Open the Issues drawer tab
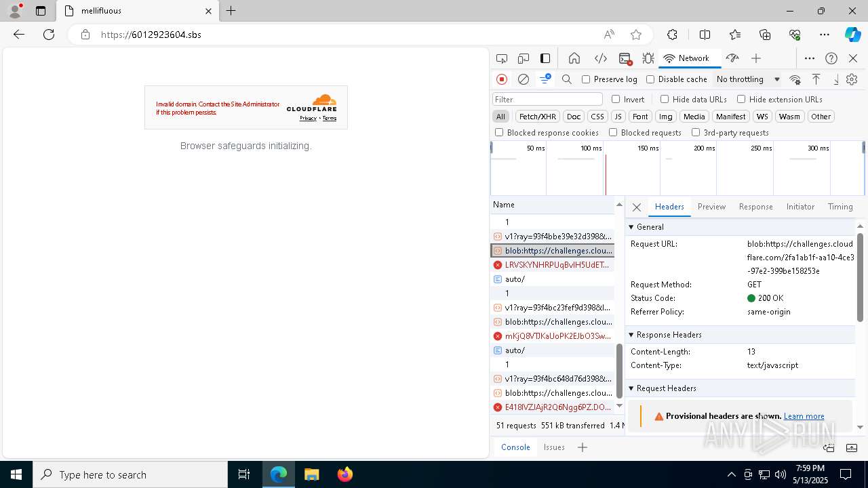The height and width of the screenshot is (488, 868). [554, 447]
